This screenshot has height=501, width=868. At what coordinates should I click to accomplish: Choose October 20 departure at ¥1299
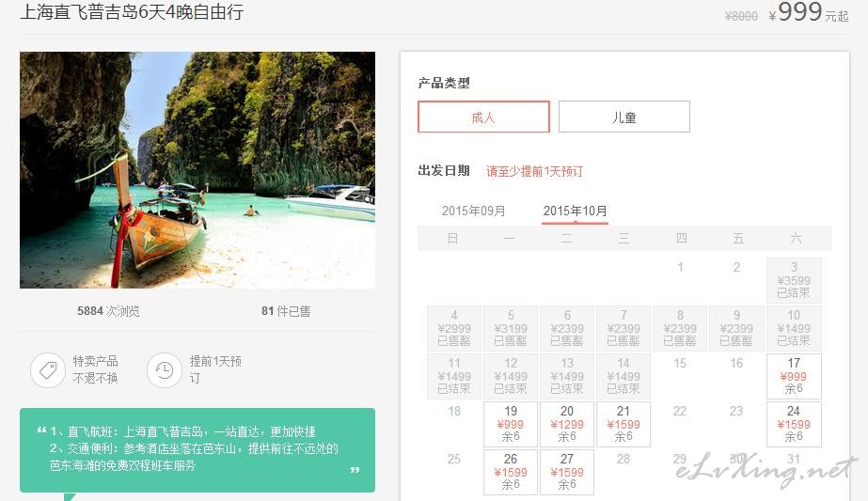click(x=567, y=425)
